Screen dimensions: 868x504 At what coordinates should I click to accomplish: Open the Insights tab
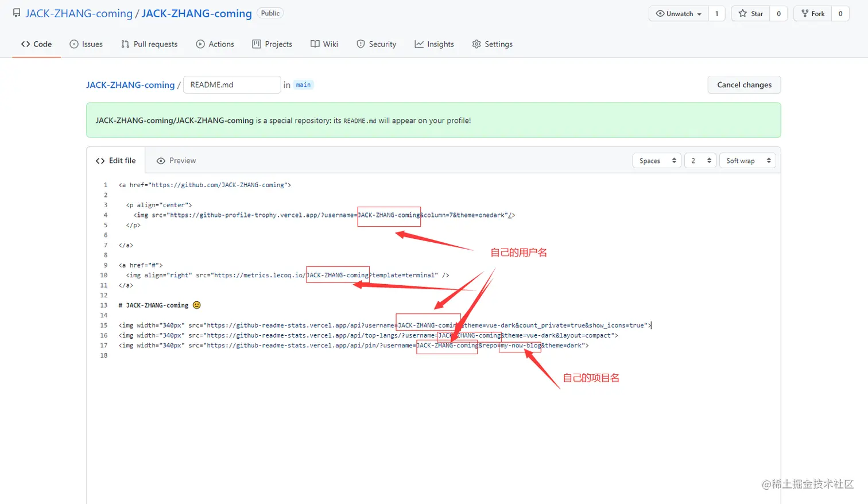point(435,44)
